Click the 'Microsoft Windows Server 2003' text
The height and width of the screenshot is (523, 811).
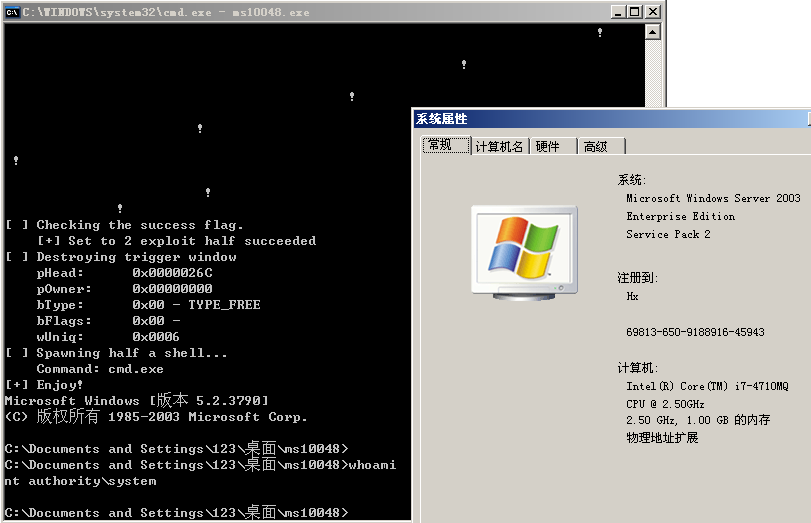pyautogui.click(x=713, y=198)
